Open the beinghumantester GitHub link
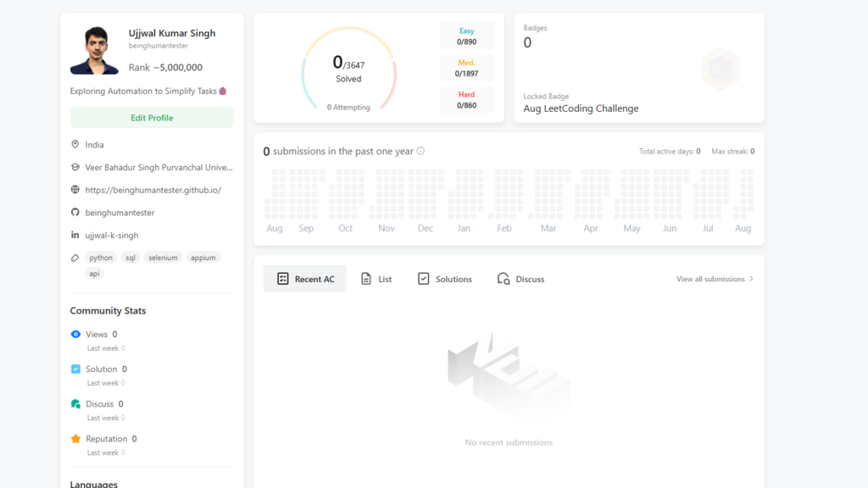Screen dimensions: 868x488 (120, 213)
